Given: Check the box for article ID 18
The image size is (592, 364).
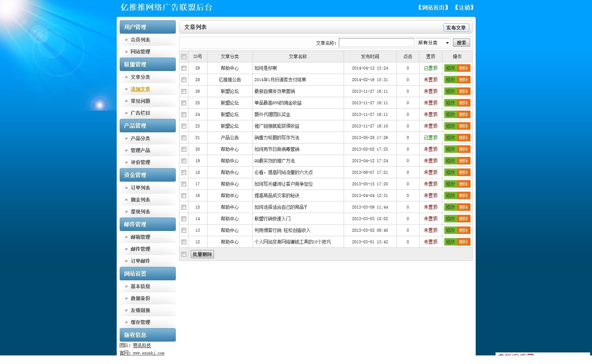Looking at the screenshot, I should 184,173.
